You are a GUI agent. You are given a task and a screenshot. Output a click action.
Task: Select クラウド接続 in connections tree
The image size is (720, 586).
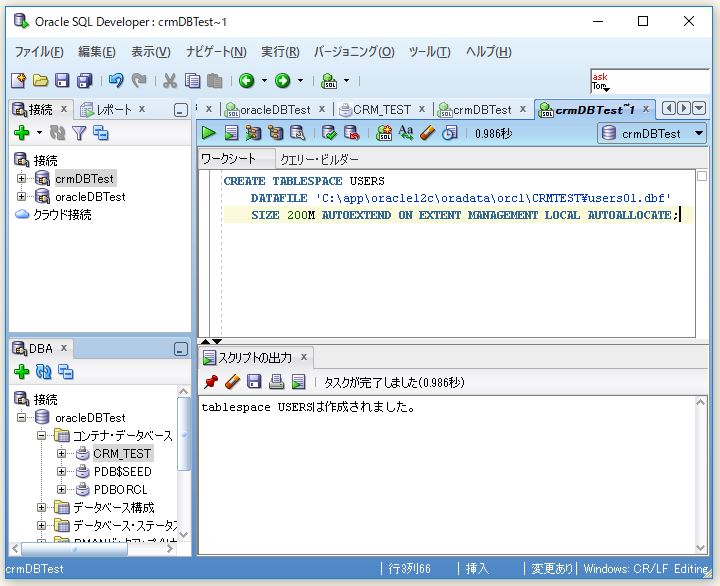pyautogui.click(x=62, y=214)
